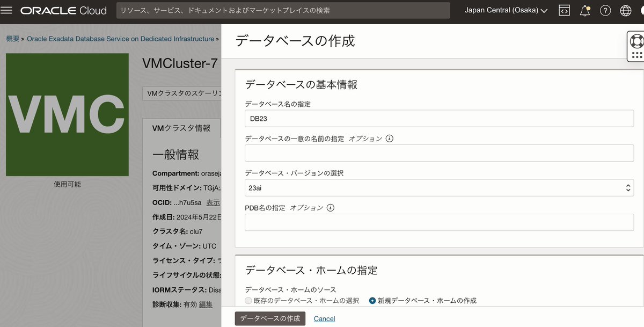Click the 一般情報 section heading

pos(176,155)
